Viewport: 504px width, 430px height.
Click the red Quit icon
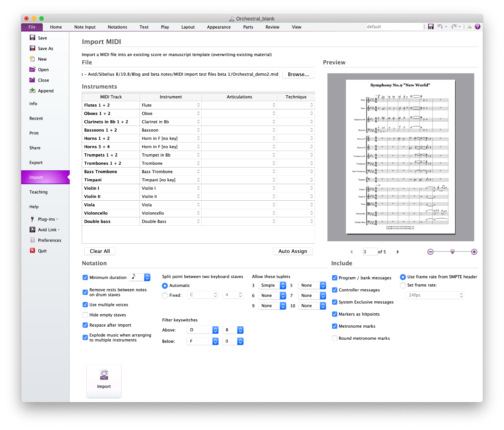point(32,251)
